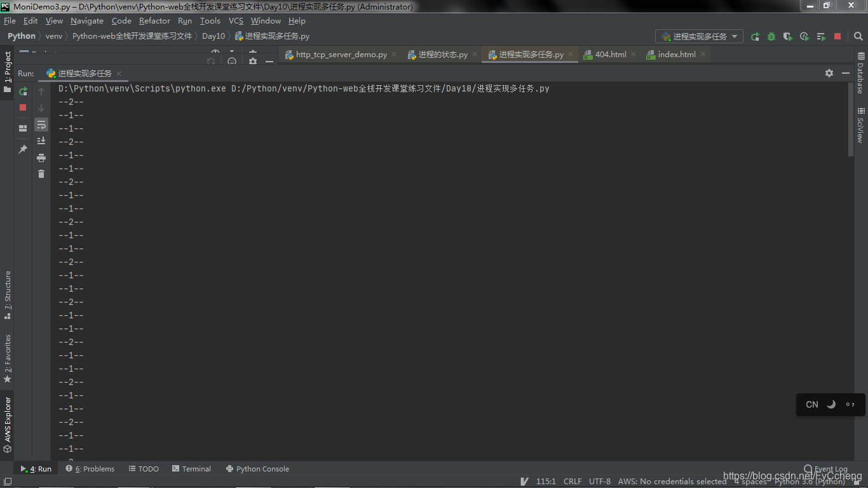The height and width of the screenshot is (488, 868).
Task: Toggle the 1: Project tool window
Action: [x=8, y=72]
